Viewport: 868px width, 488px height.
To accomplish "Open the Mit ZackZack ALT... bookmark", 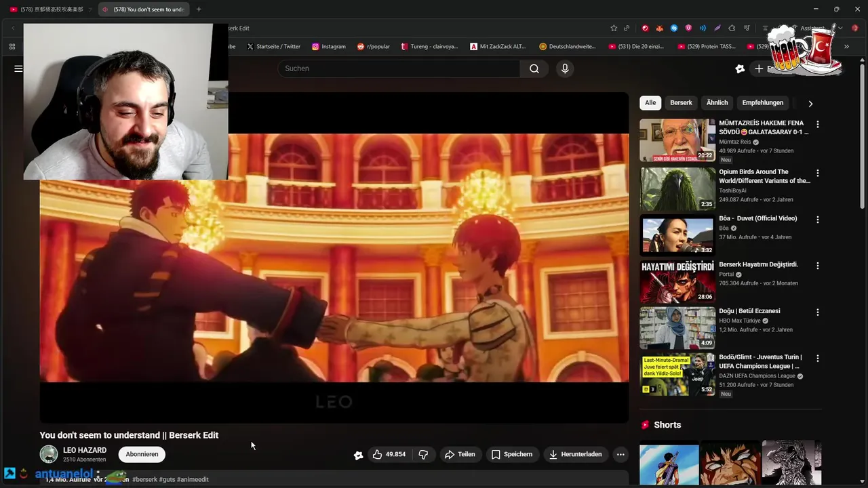I will 498,46.
